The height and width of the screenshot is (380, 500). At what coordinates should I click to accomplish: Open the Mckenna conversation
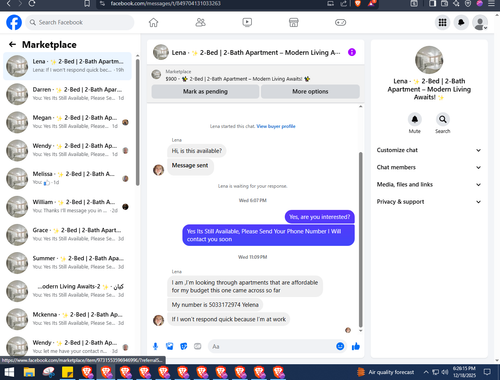[67, 319]
